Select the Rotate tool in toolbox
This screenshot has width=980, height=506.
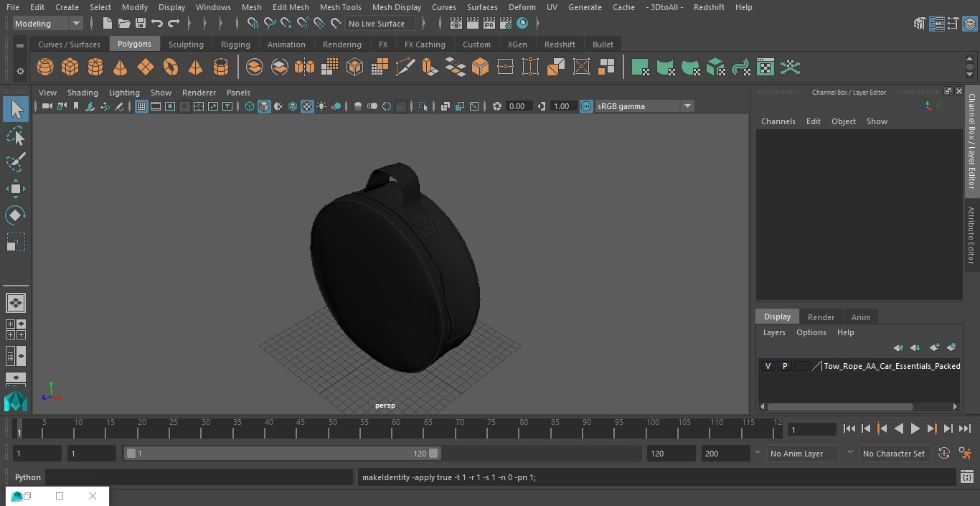(x=15, y=215)
